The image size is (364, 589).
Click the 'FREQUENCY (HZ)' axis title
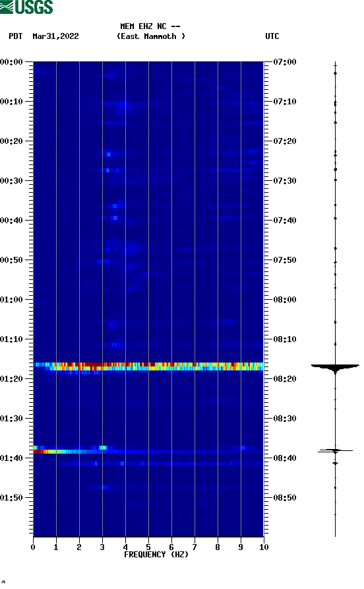(x=156, y=555)
